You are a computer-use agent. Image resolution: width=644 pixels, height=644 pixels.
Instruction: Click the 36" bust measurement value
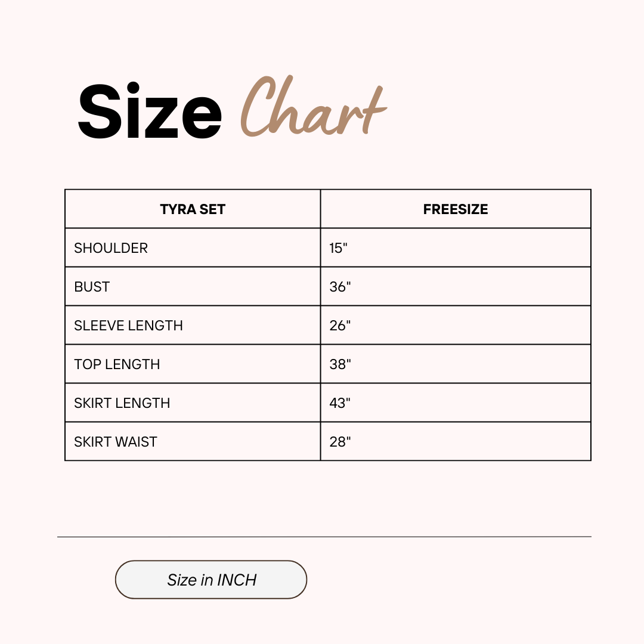[340, 287]
